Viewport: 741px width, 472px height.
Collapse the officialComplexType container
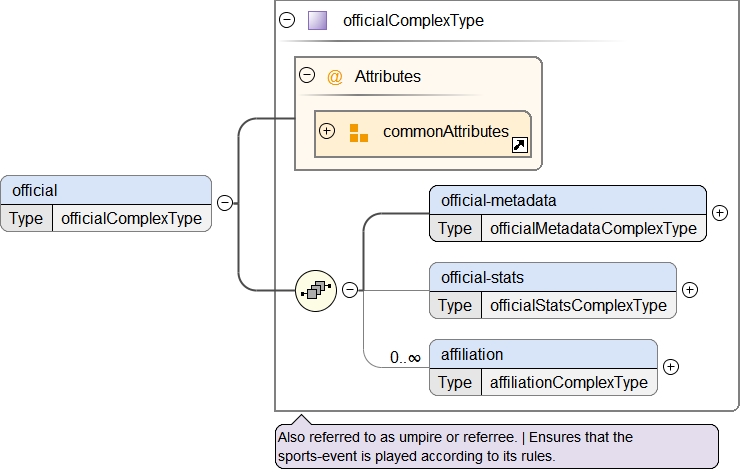pos(288,20)
